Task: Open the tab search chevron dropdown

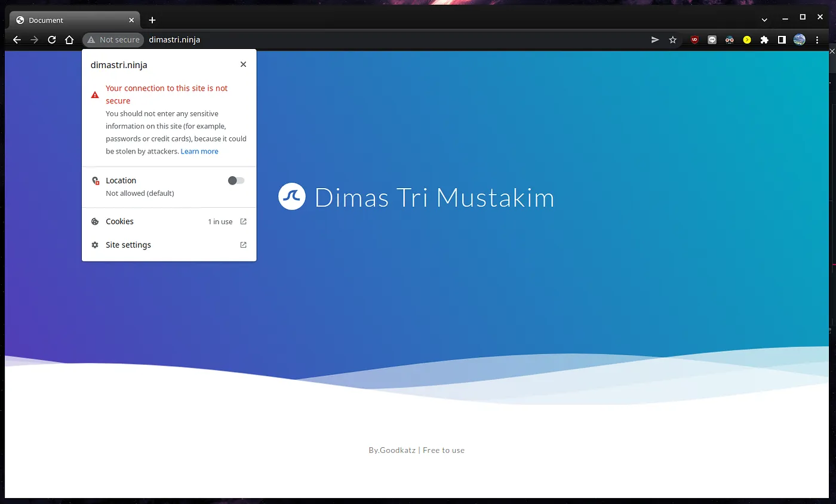Action: (x=764, y=20)
